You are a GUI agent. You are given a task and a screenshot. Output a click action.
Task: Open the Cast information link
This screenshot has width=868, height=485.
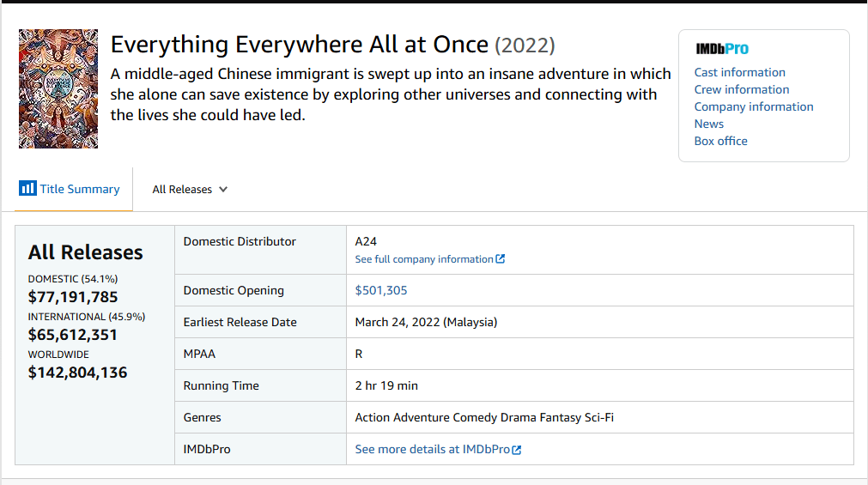(x=739, y=72)
